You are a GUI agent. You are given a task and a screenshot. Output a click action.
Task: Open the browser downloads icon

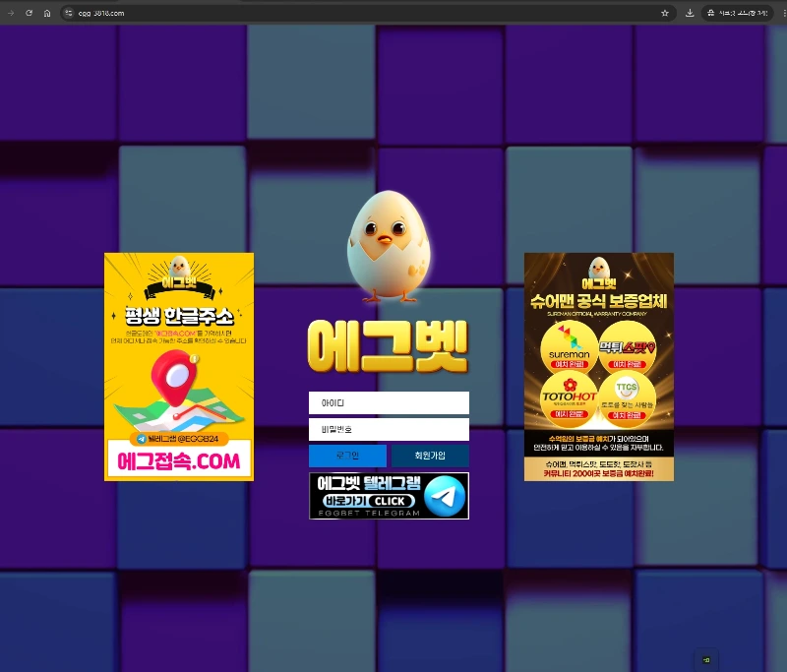click(690, 13)
